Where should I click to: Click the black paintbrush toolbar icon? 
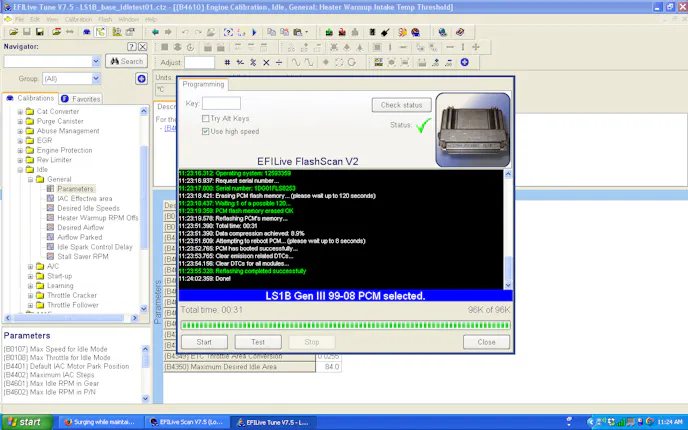[385, 32]
